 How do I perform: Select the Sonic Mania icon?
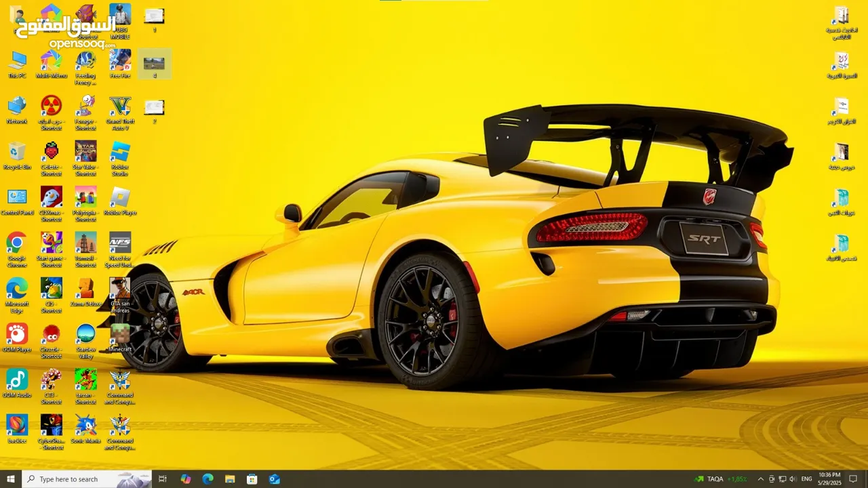[85, 429]
